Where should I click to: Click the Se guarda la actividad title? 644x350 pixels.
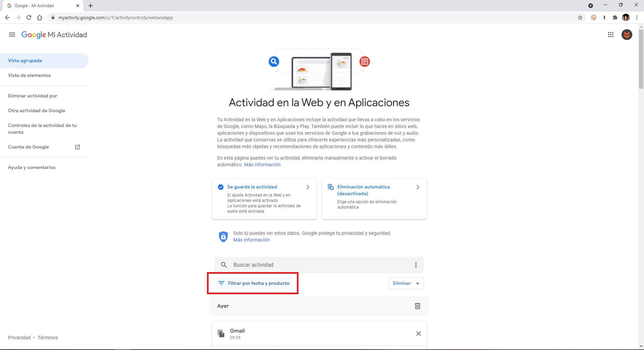tap(252, 187)
